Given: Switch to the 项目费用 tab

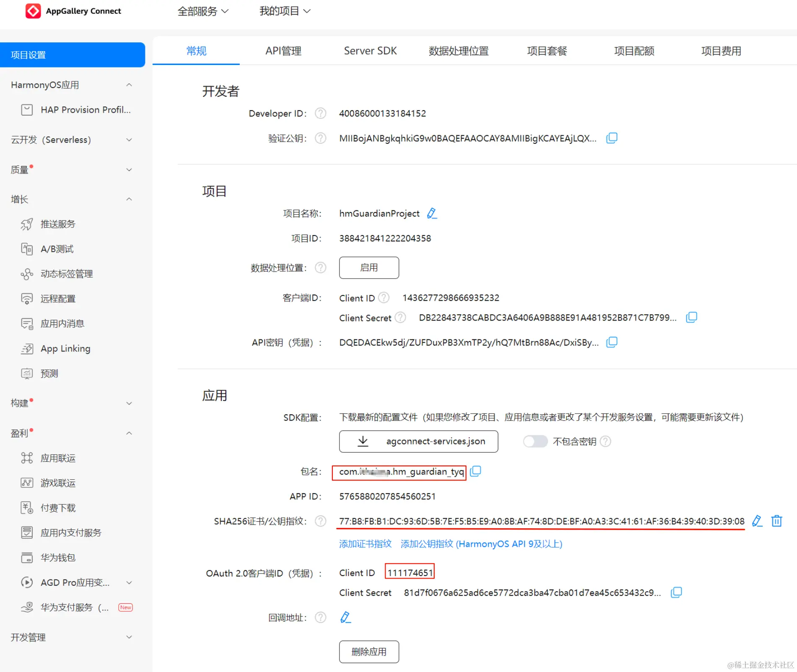Looking at the screenshot, I should coord(721,51).
